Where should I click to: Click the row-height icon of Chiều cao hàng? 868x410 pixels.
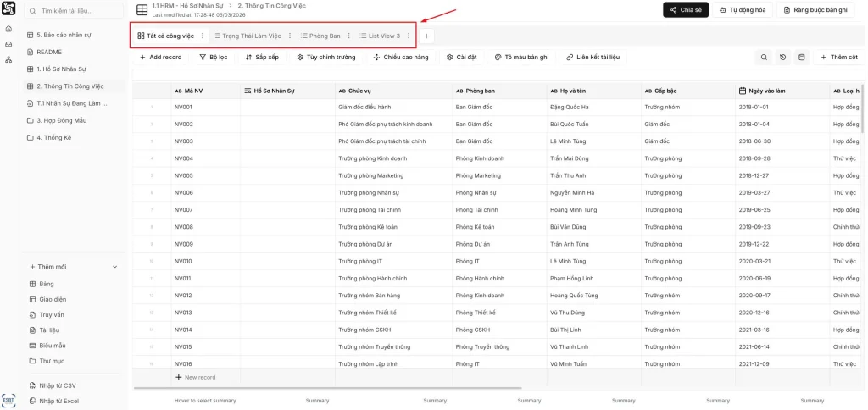click(377, 57)
